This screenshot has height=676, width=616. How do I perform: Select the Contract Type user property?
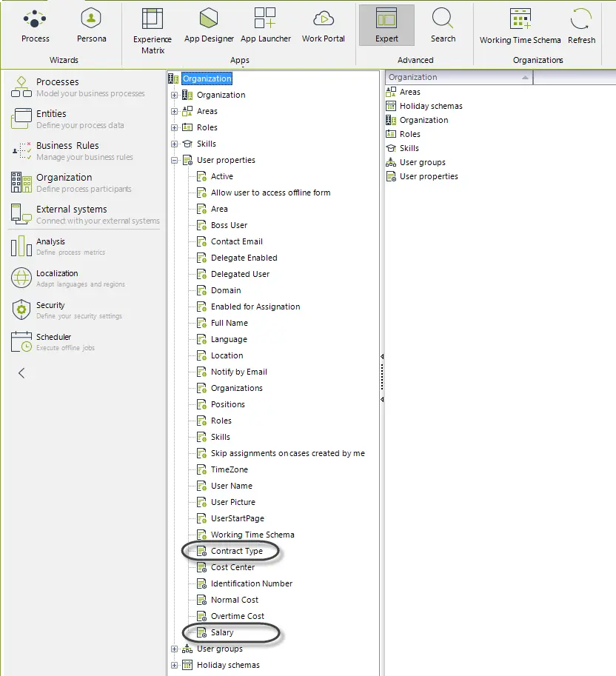pos(237,551)
